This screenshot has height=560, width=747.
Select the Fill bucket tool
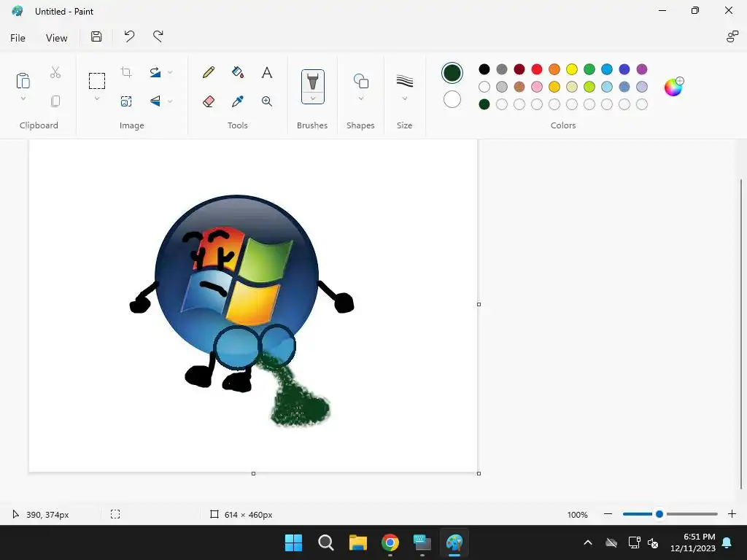point(238,72)
